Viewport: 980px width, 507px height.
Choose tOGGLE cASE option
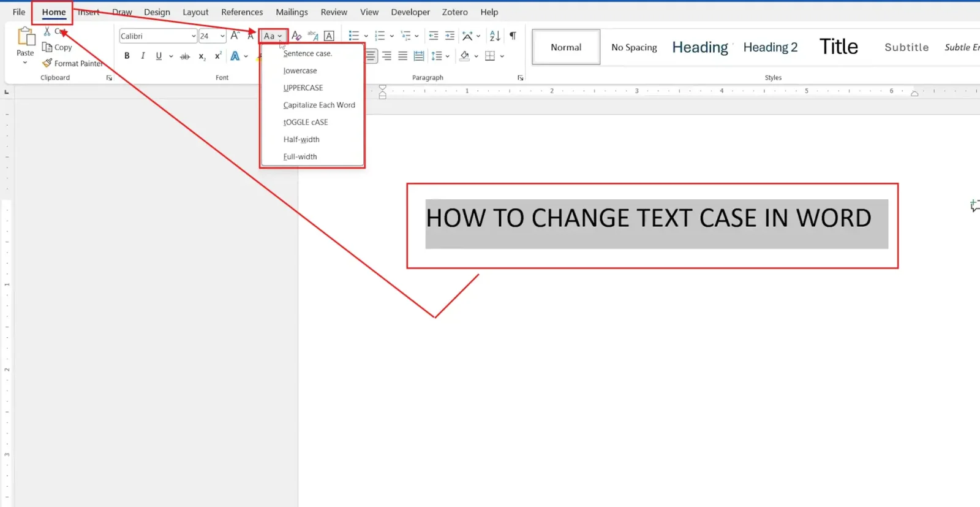click(312, 122)
